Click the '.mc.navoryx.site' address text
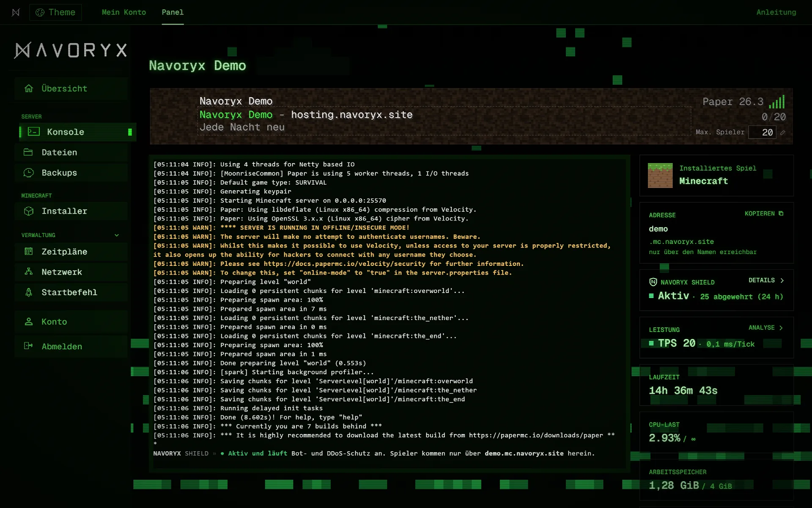 coord(681,242)
